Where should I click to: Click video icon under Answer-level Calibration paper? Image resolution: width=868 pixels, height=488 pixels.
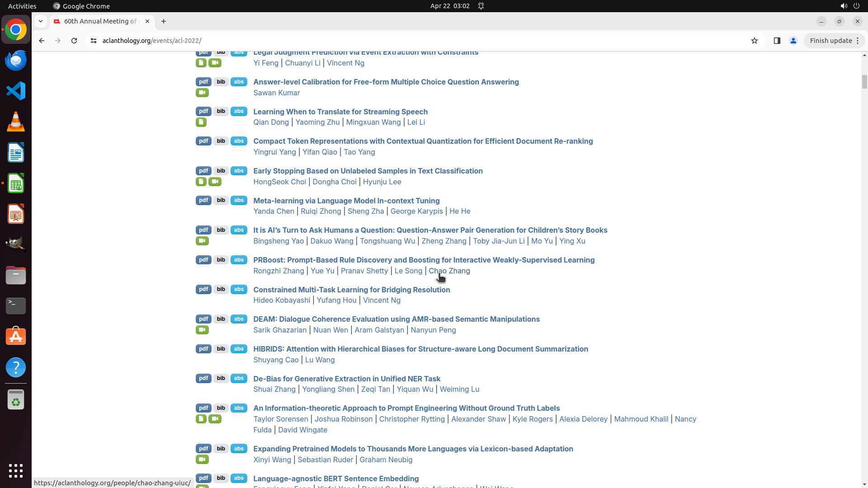tap(202, 93)
